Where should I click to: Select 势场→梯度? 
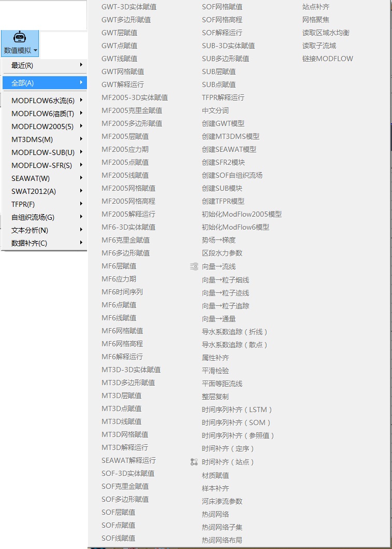pyautogui.click(x=219, y=240)
